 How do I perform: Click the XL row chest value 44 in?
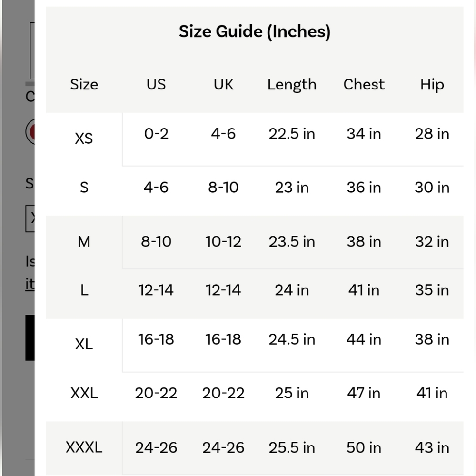pyautogui.click(x=364, y=339)
